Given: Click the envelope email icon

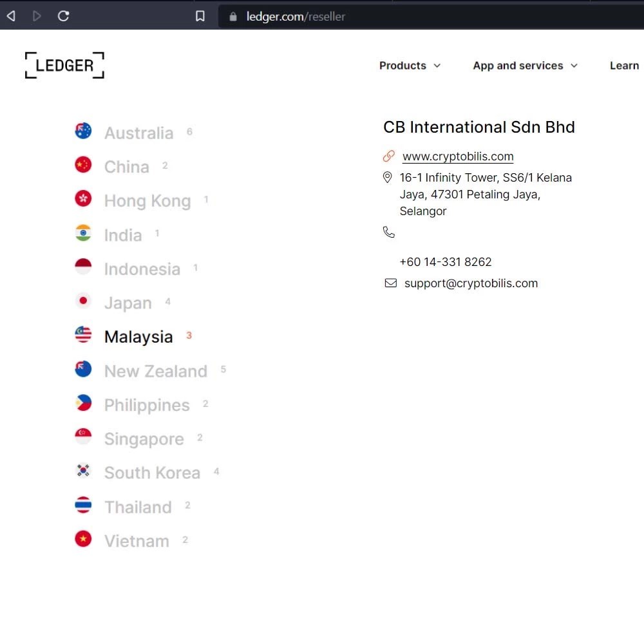Looking at the screenshot, I should point(391,283).
